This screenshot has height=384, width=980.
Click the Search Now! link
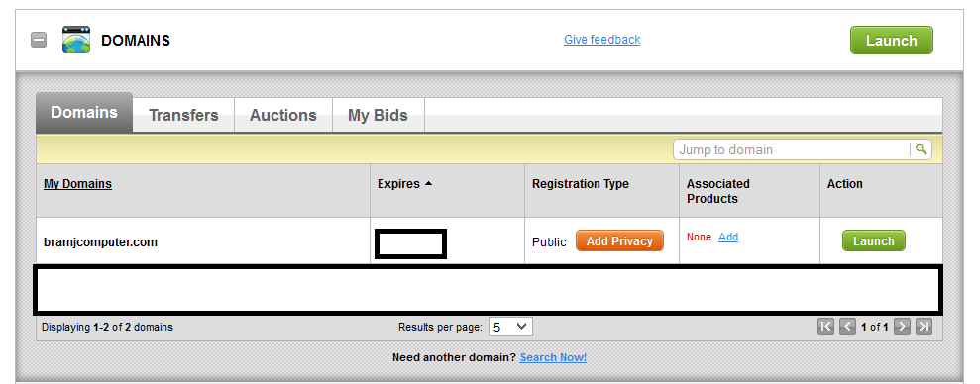[553, 358]
